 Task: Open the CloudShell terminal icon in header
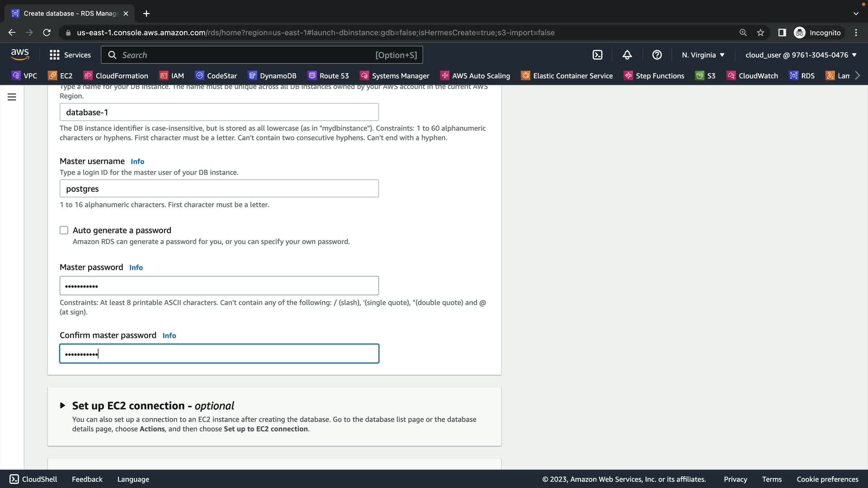point(597,55)
